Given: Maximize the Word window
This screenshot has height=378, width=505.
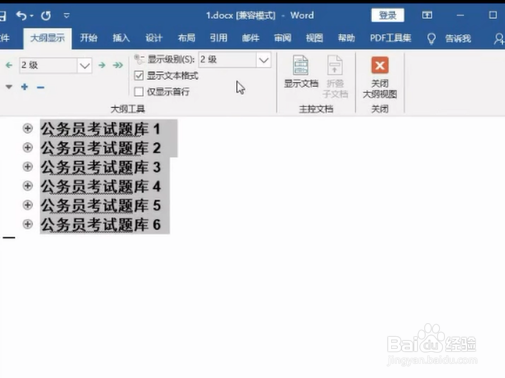Looking at the screenshot, I should [x=493, y=15].
